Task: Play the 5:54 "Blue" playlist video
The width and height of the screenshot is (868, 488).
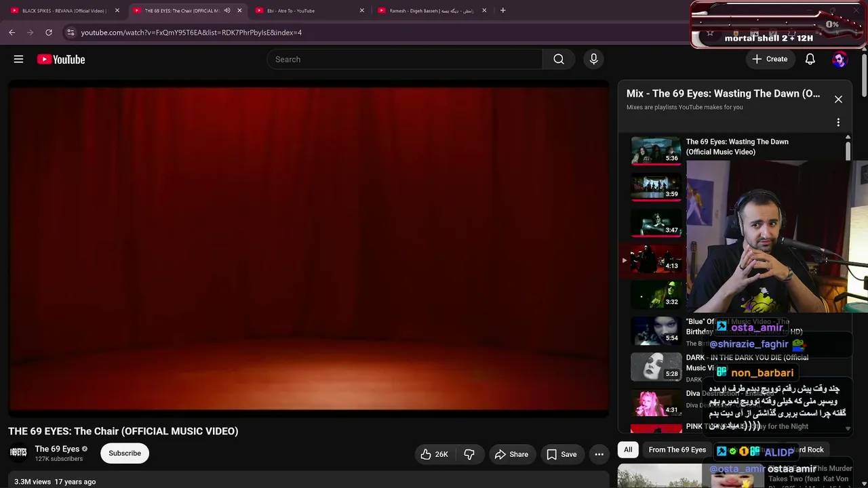Action: (x=656, y=330)
